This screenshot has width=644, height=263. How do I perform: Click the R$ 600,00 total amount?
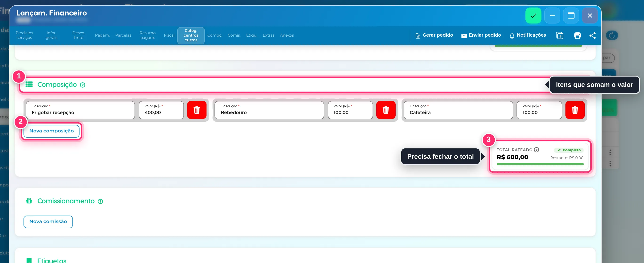(512, 157)
